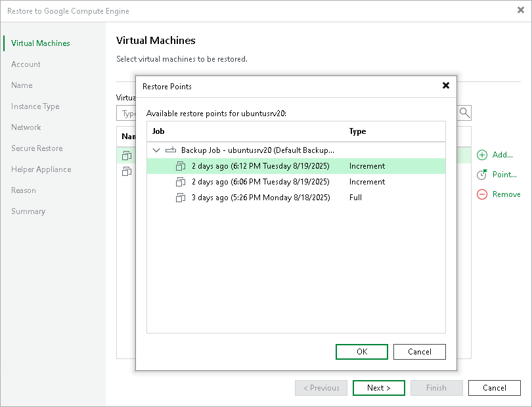Go to the Name wizard step
This screenshot has height=407, width=532.
click(22, 85)
